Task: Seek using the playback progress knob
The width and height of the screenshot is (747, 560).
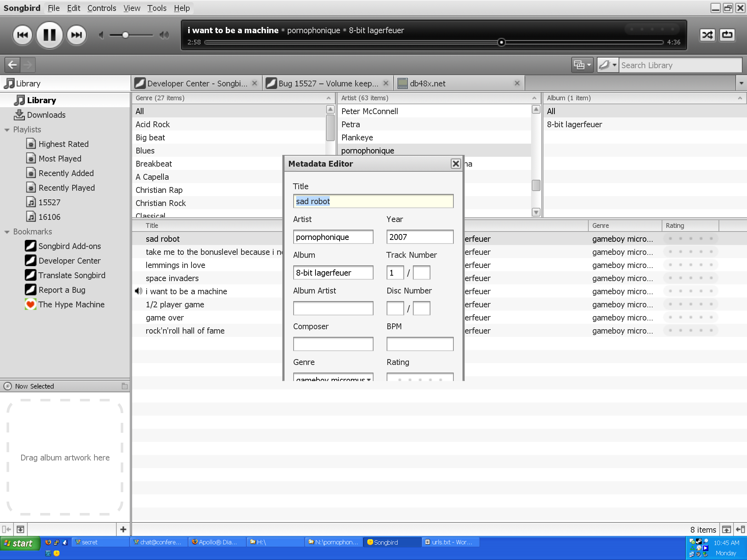Action: 502,42
